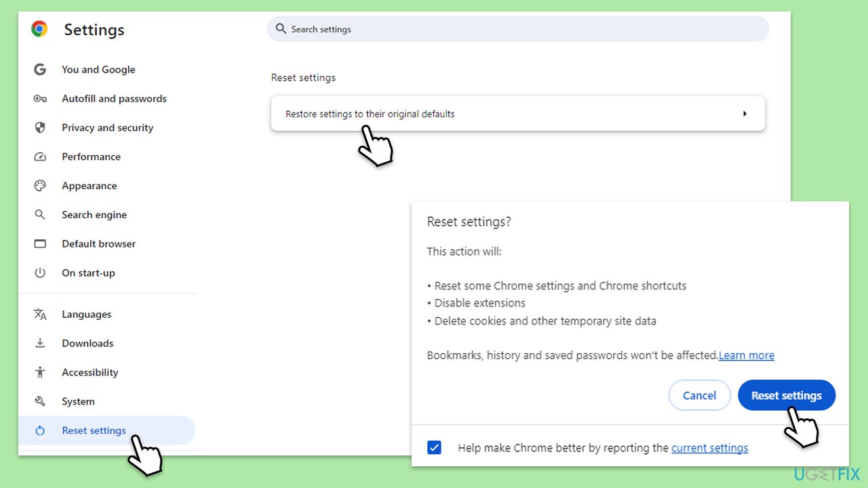Click the power icon beside On start-up

(x=40, y=272)
